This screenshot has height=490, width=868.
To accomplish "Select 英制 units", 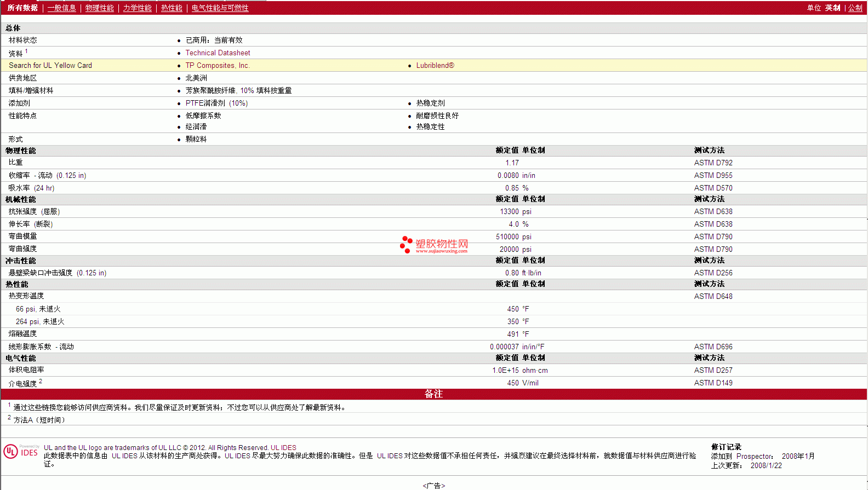I will pos(833,8).
